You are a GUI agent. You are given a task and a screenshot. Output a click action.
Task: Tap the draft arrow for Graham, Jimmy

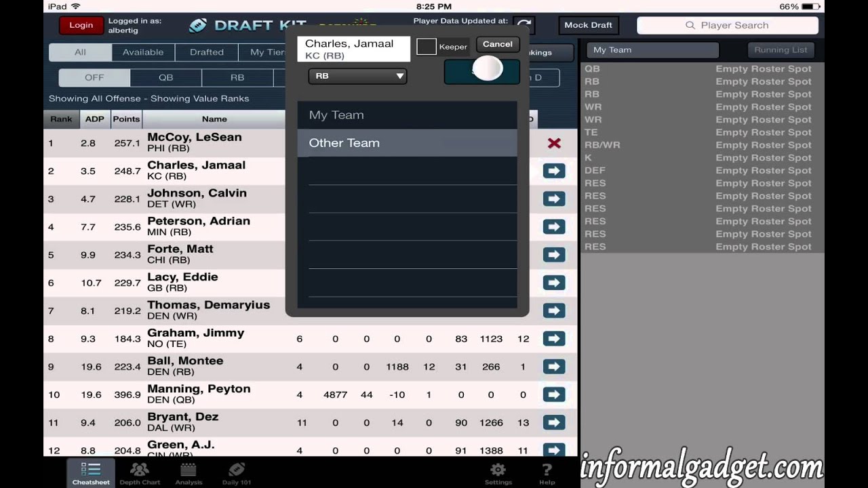tap(554, 338)
